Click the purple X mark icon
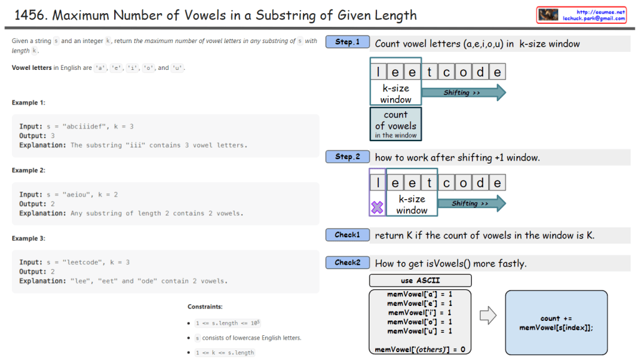638x364 pixels. [x=377, y=207]
